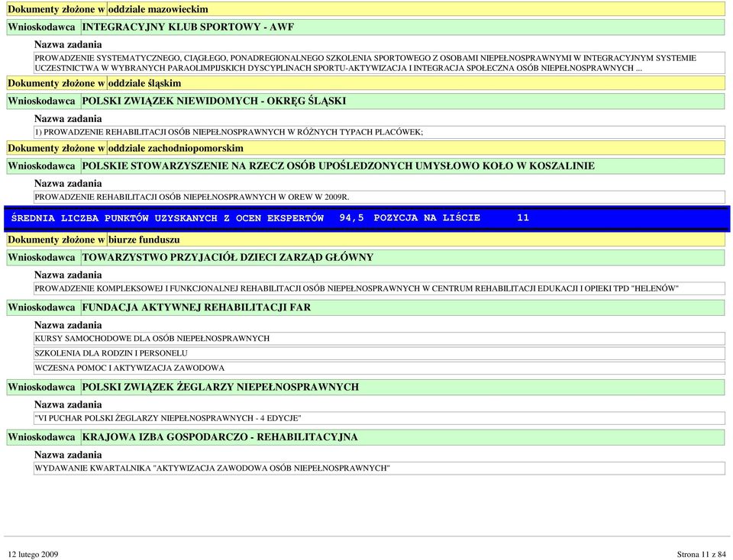Click task 'VI PUCHAR POLSKI ŻEGLARZY NIEPEŁNOSPRAWNYCH'
This screenshot has width=733, height=560.
coord(379,418)
